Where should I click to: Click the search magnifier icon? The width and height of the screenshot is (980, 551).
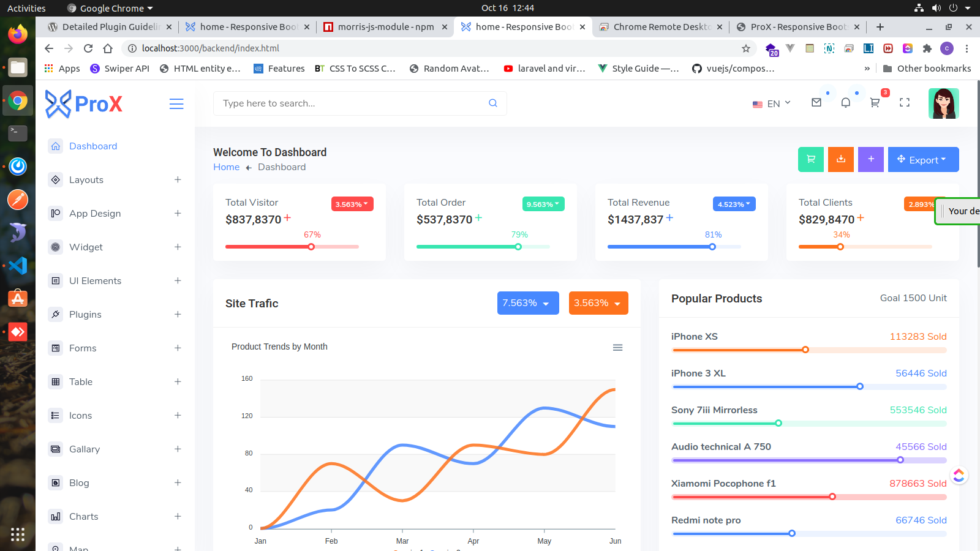click(492, 103)
